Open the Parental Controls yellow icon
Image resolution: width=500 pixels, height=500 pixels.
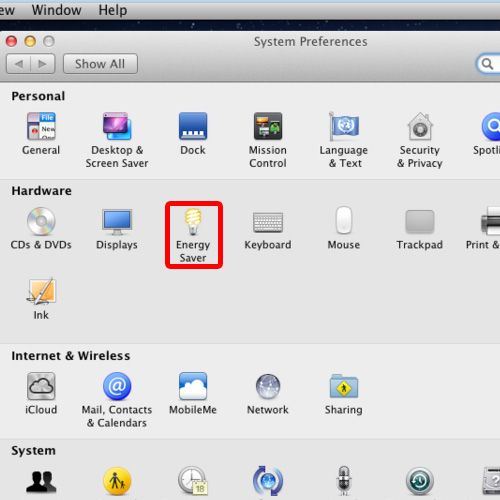tap(117, 481)
